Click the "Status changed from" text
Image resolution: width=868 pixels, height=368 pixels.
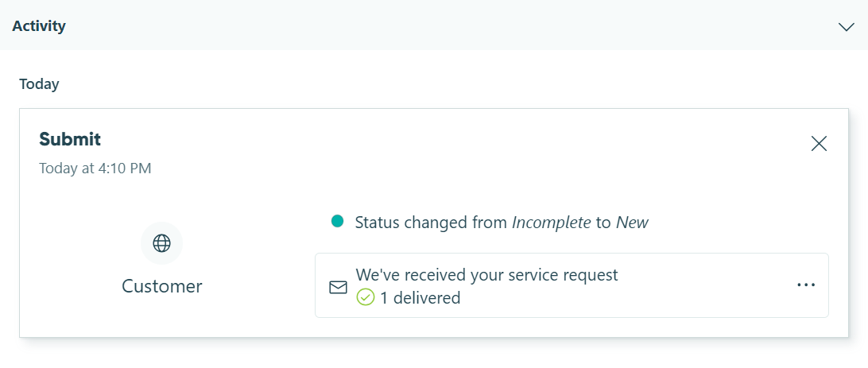[432, 223]
